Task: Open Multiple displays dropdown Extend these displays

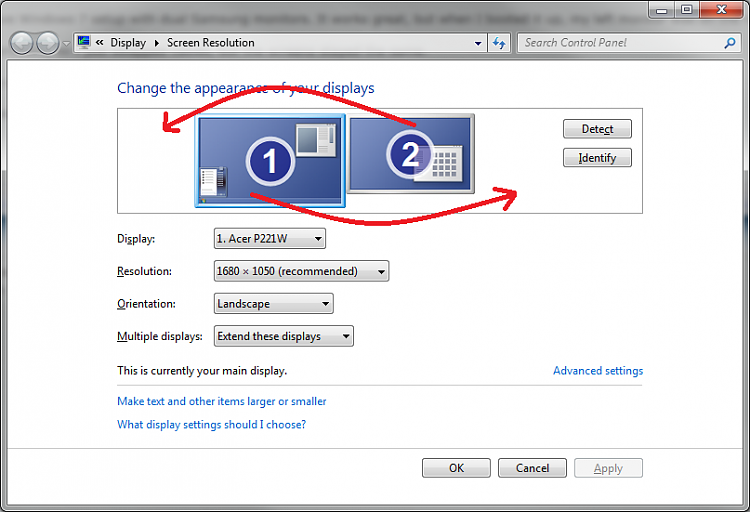Action: coord(284,336)
